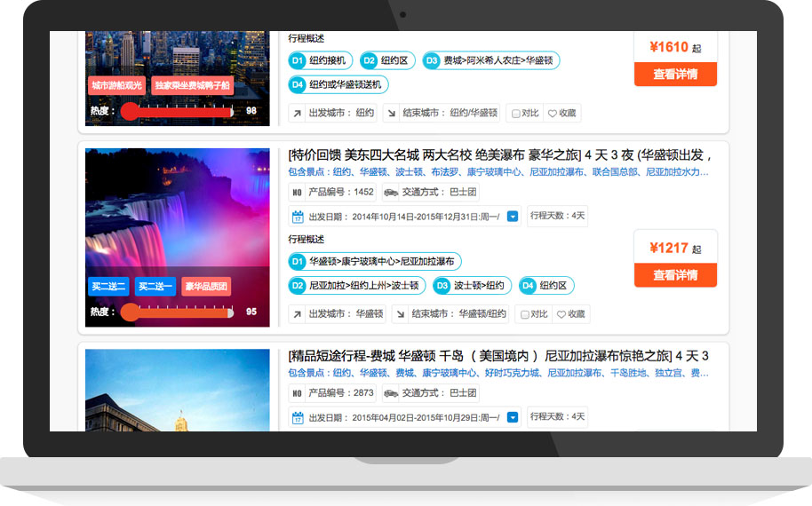Click departure arrow icon next to 出发城市: 纽约
812x506 pixels.
tap(297, 114)
